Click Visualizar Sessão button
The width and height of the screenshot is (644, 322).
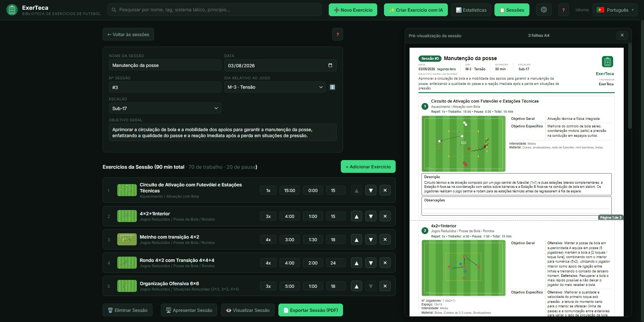click(x=248, y=310)
